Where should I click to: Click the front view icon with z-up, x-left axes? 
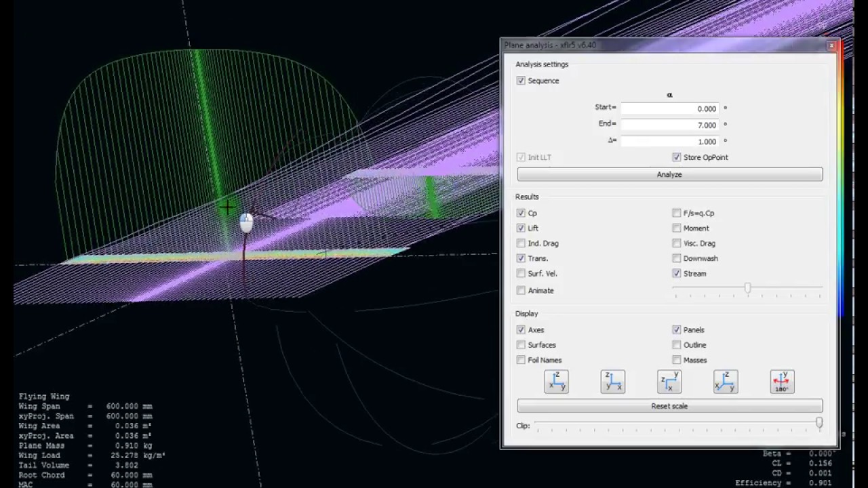tap(556, 382)
